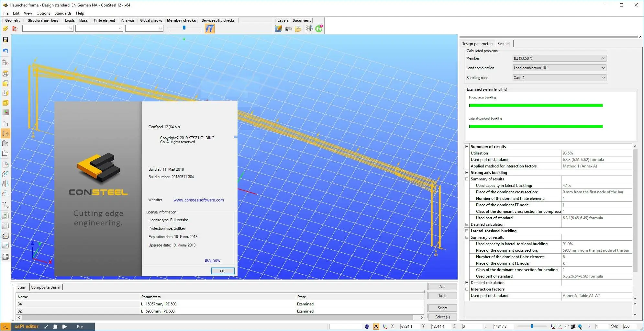Screen dimensions: 644x331
Task: Click the fit-to-view arrows icon in sidebar
Action: pos(6,257)
